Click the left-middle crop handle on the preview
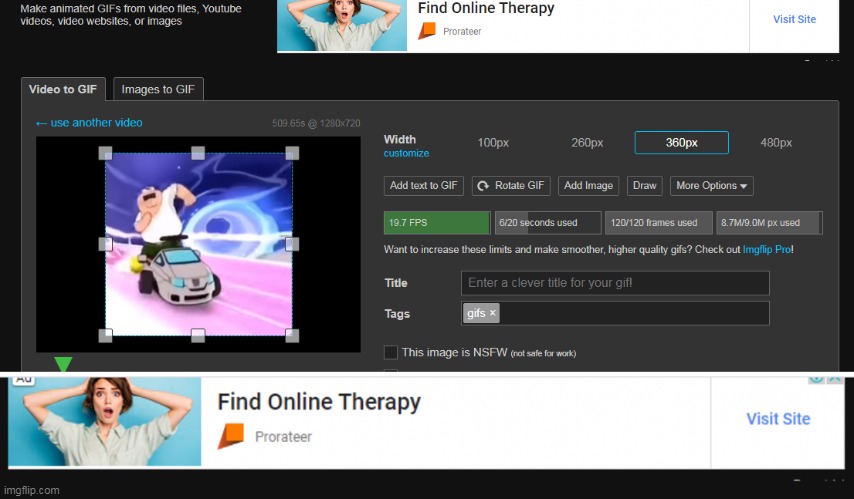Image resolution: width=854 pixels, height=499 pixels. point(105,243)
